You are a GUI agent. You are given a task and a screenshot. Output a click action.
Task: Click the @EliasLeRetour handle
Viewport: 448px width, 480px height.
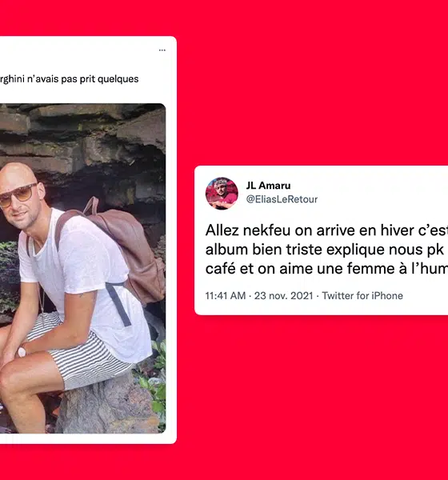(282, 199)
